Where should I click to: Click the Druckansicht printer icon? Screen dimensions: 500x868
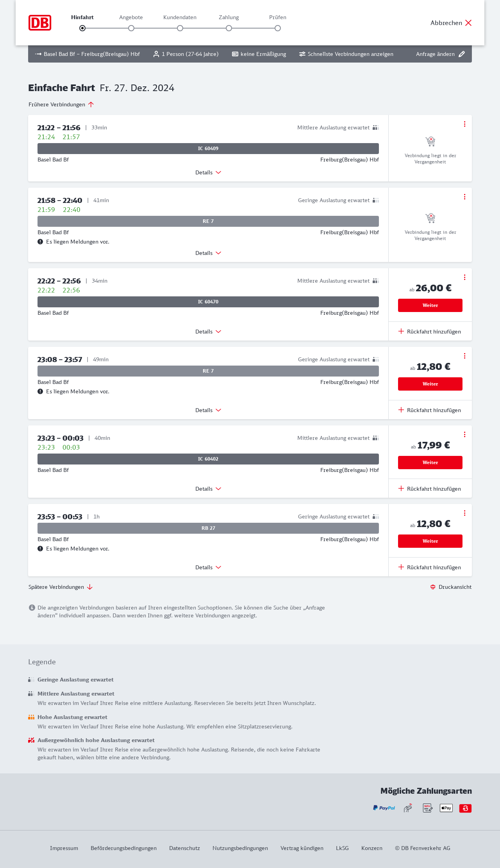(x=433, y=587)
